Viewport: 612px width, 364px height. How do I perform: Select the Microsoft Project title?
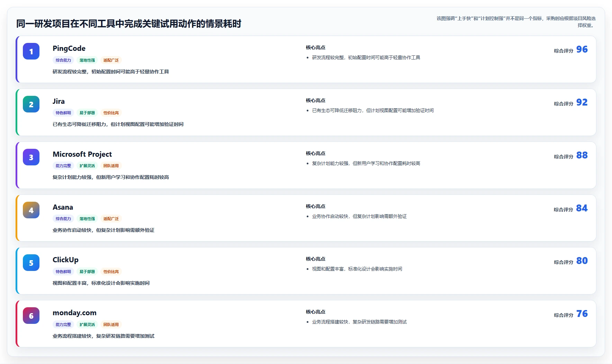pyautogui.click(x=82, y=154)
